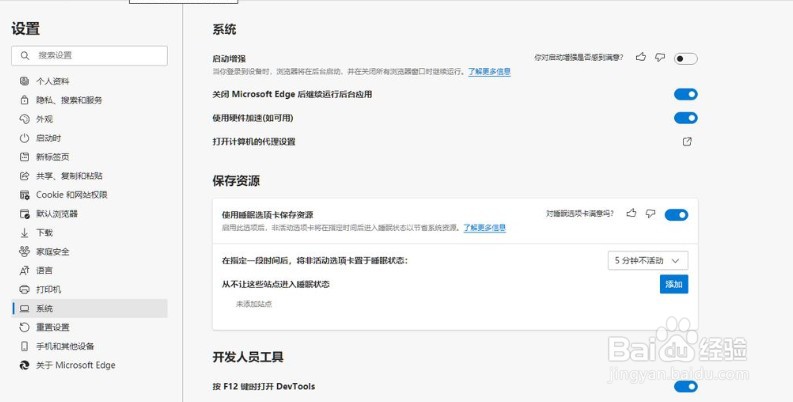Click the 系统 laptop icon
The width and height of the screenshot is (793, 402).
24,308
